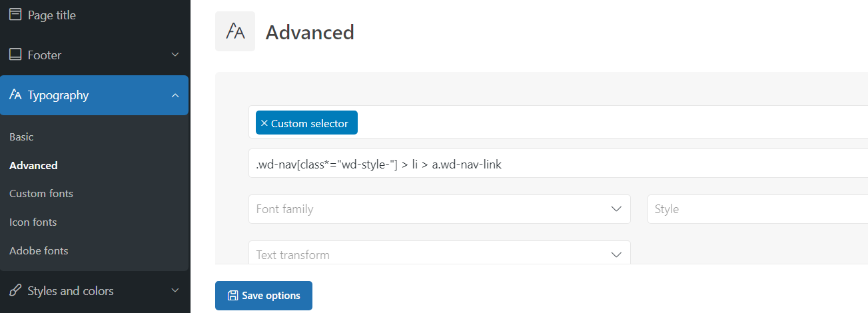Open the Font family dropdown

coord(440,209)
